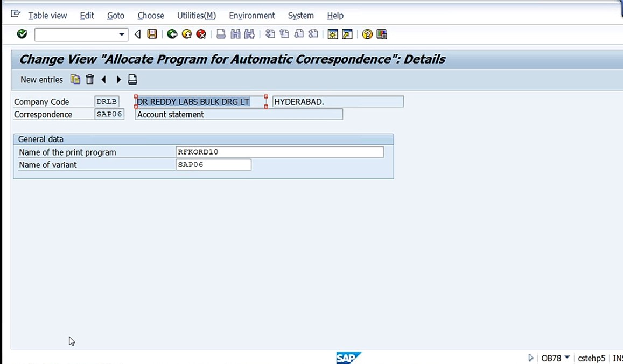Cancel with the red X icon
This screenshot has height=364, width=623.
(201, 34)
